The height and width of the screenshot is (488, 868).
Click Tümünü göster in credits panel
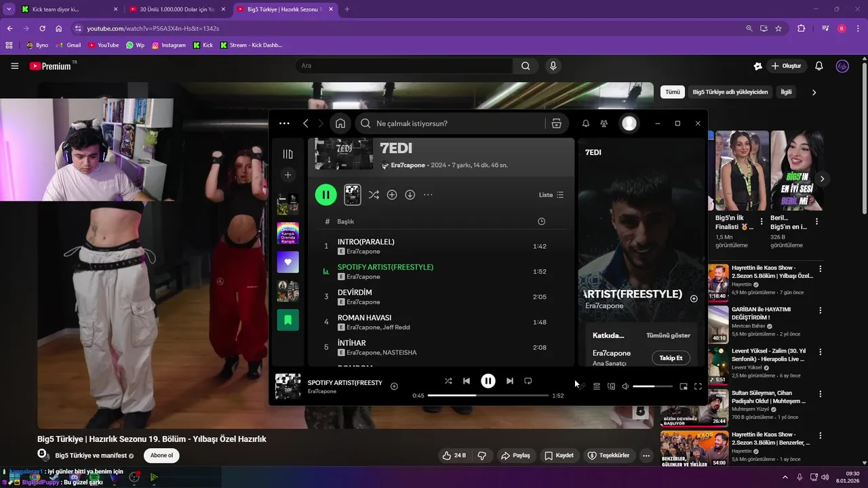tap(668, 335)
